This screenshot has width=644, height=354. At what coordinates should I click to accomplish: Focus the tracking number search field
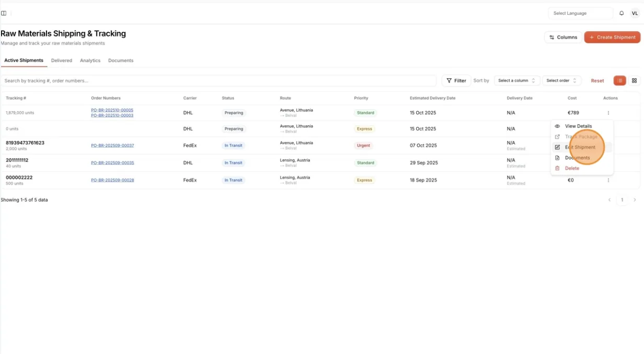218,80
